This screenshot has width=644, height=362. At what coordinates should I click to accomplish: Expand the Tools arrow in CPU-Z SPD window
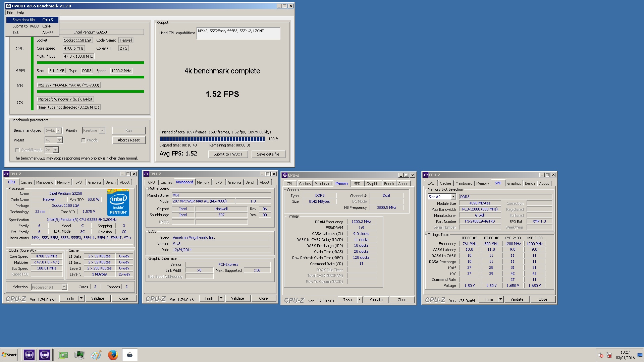(500, 299)
